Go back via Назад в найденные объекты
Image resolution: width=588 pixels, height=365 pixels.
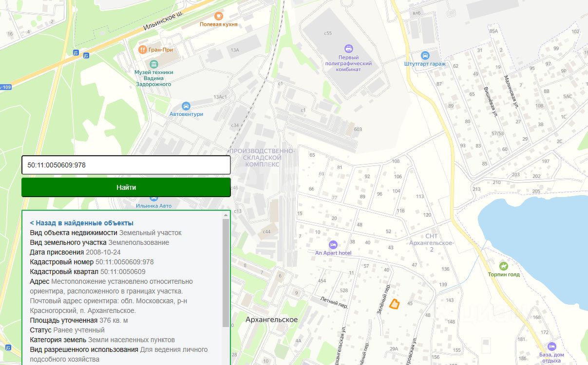(x=81, y=223)
